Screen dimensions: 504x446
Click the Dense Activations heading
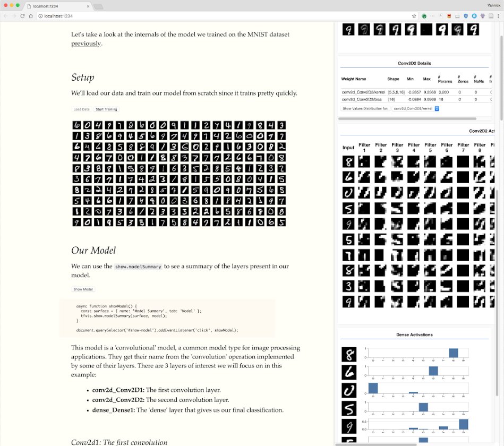point(414,334)
